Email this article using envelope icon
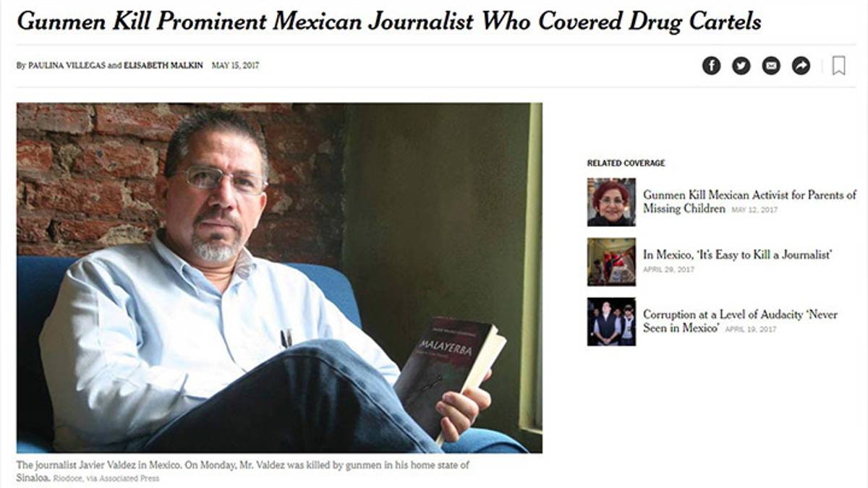Screen dimensions: 868x488 pyautogui.click(x=771, y=66)
